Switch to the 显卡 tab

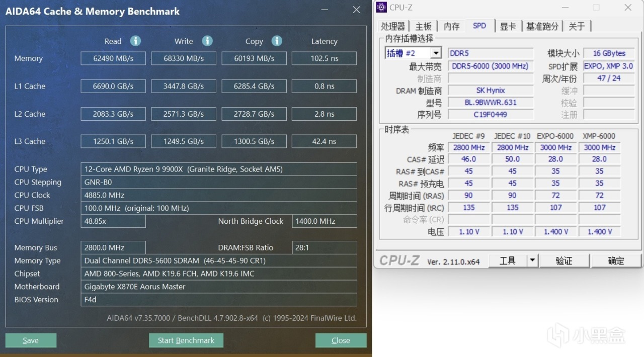[x=508, y=26]
